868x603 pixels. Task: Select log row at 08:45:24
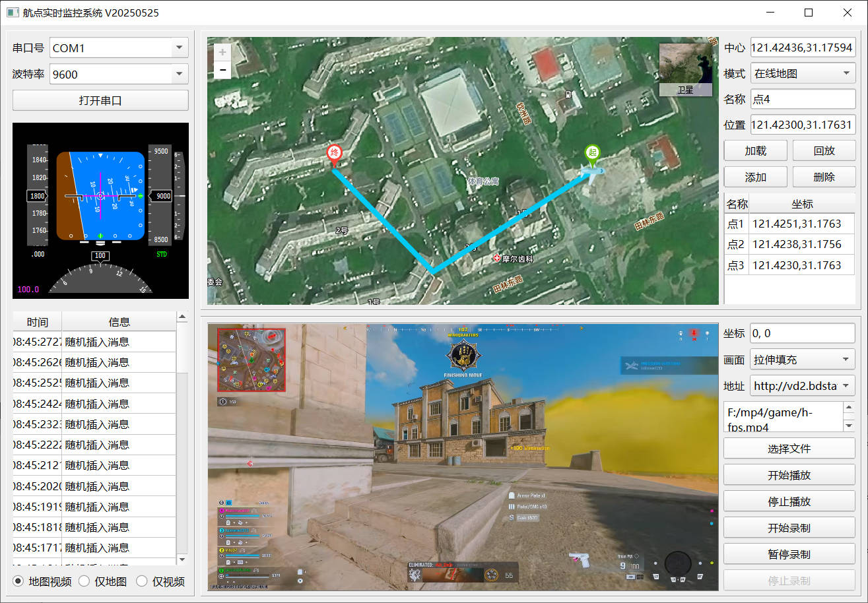pos(94,404)
